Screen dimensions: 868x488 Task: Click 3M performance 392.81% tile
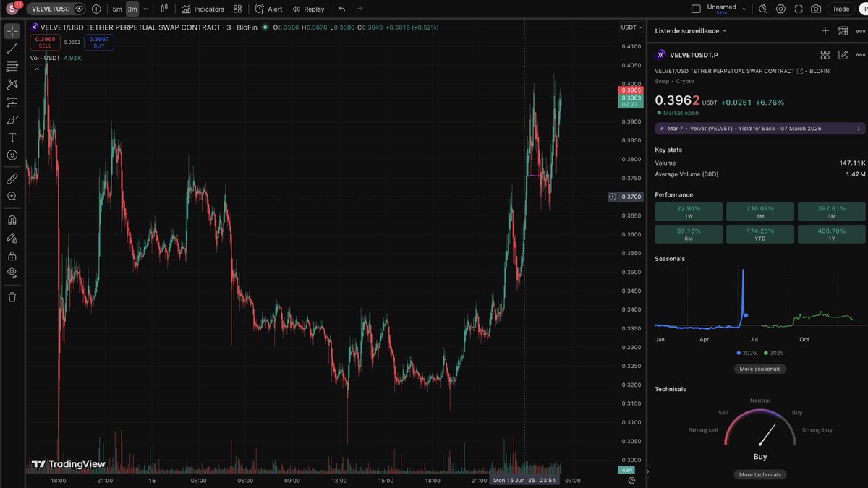pyautogui.click(x=831, y=212)
